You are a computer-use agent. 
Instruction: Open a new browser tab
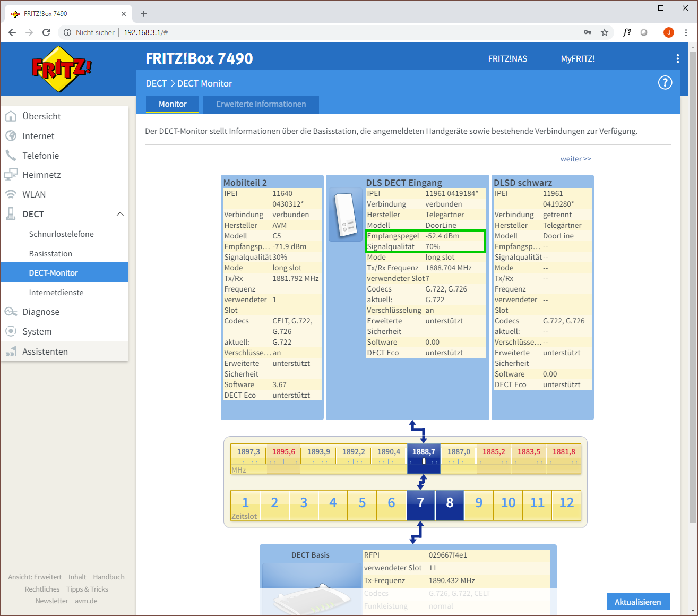144,14
